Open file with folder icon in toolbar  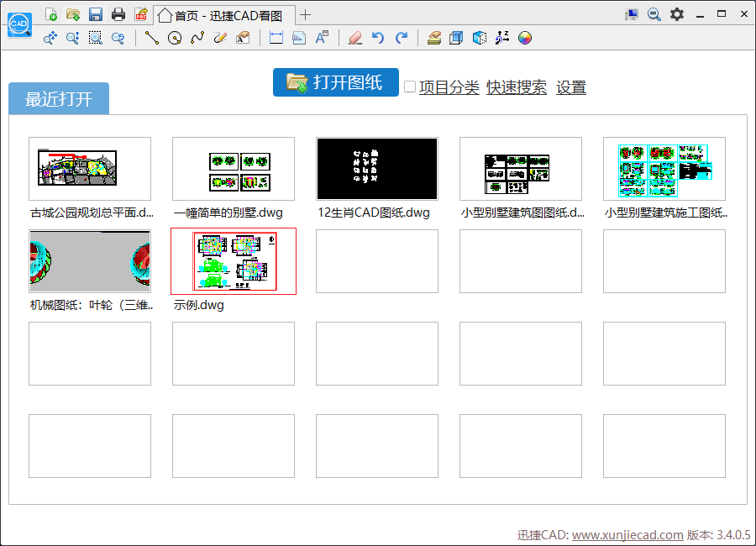(x=73, y=14)
